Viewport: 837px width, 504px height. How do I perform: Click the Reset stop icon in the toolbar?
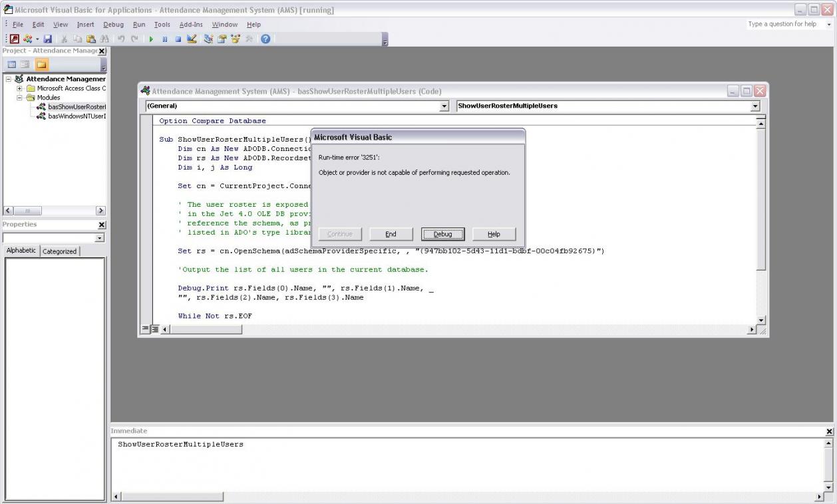(x=178, y=39)
